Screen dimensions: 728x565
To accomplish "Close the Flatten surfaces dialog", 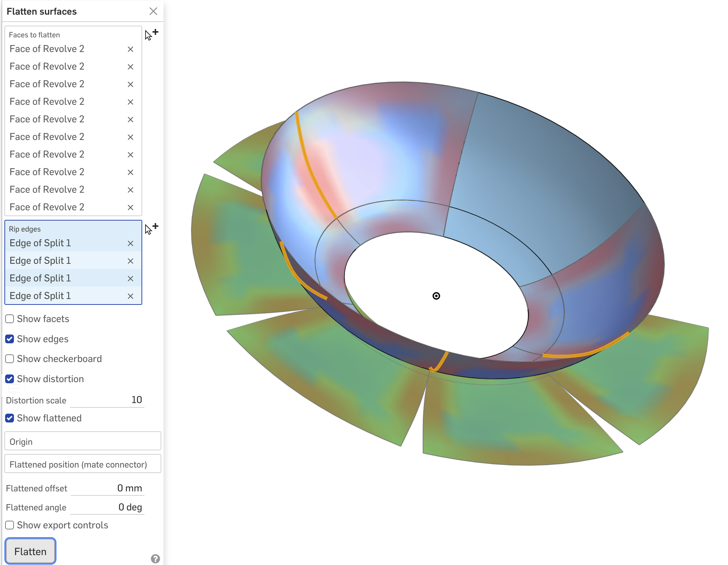I will click(x=153, y=11).
